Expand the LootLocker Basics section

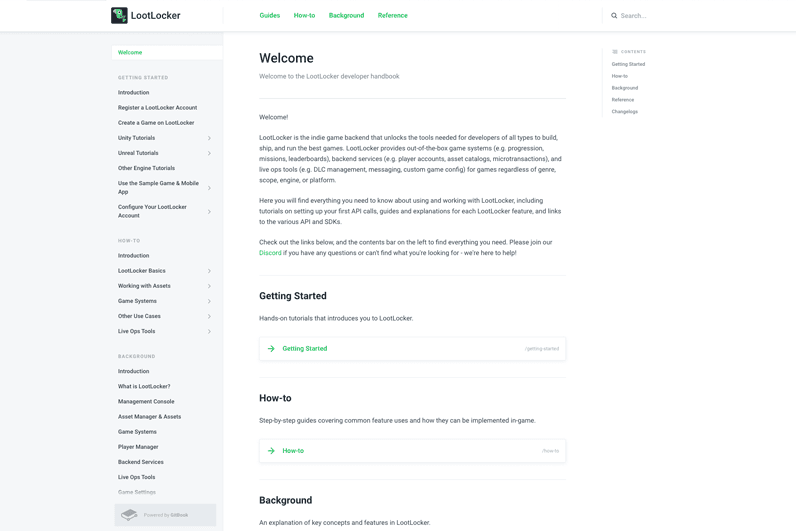click(209, 271)
